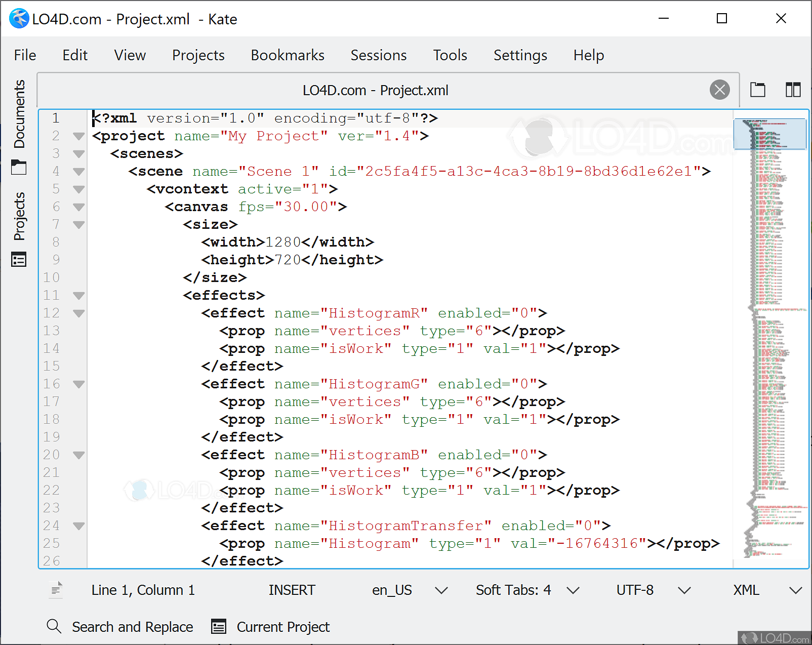
Task: Click the "Scene 1" name value
Action: coord(278,171)
